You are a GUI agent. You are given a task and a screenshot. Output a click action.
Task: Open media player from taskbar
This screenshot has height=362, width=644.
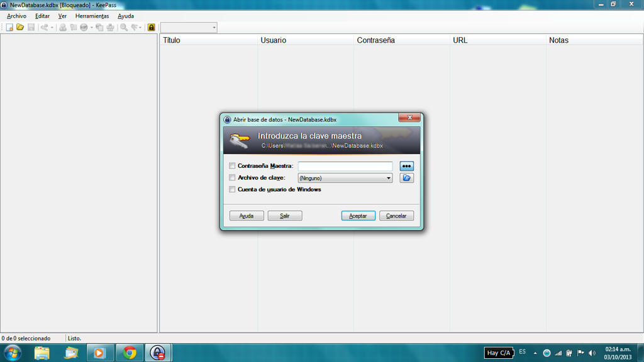(100, 353)
